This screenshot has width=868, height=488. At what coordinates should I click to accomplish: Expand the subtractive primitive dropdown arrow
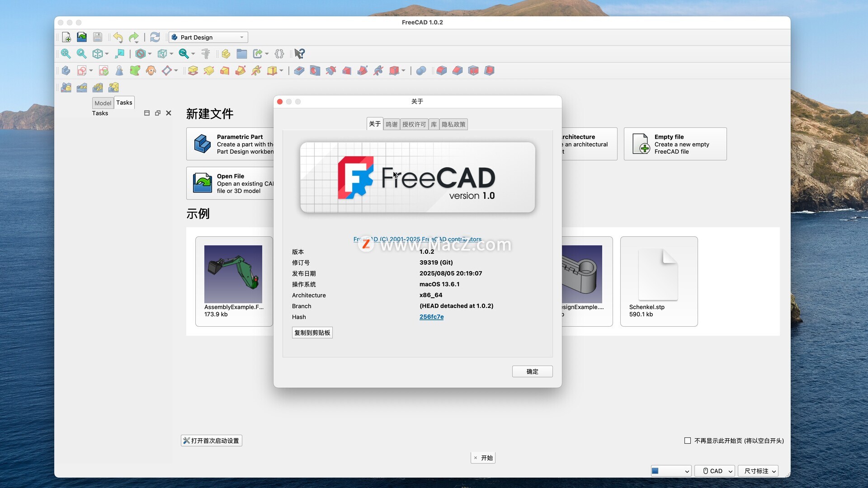[x=403, y=70]
